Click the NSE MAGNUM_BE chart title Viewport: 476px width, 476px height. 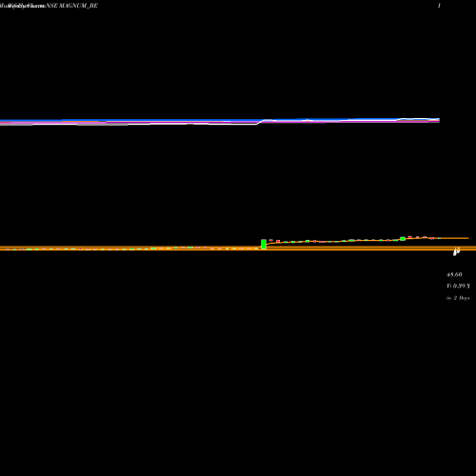click(x=71, y=6)
